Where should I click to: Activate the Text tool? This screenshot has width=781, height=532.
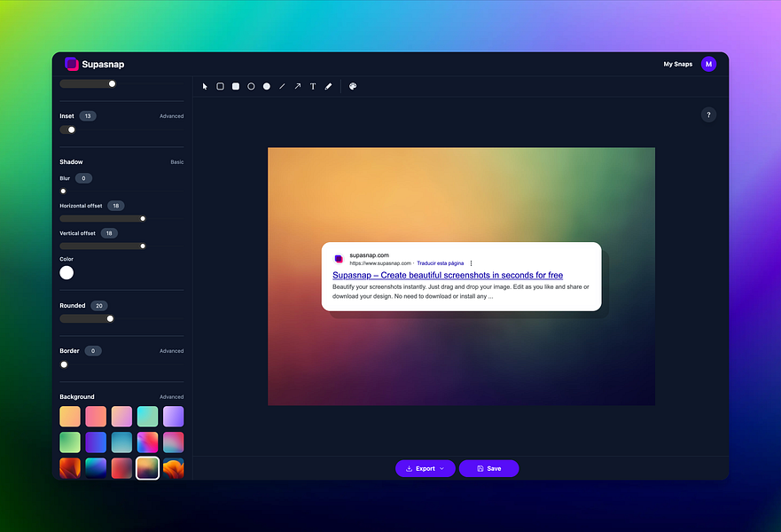pos(313,86)
